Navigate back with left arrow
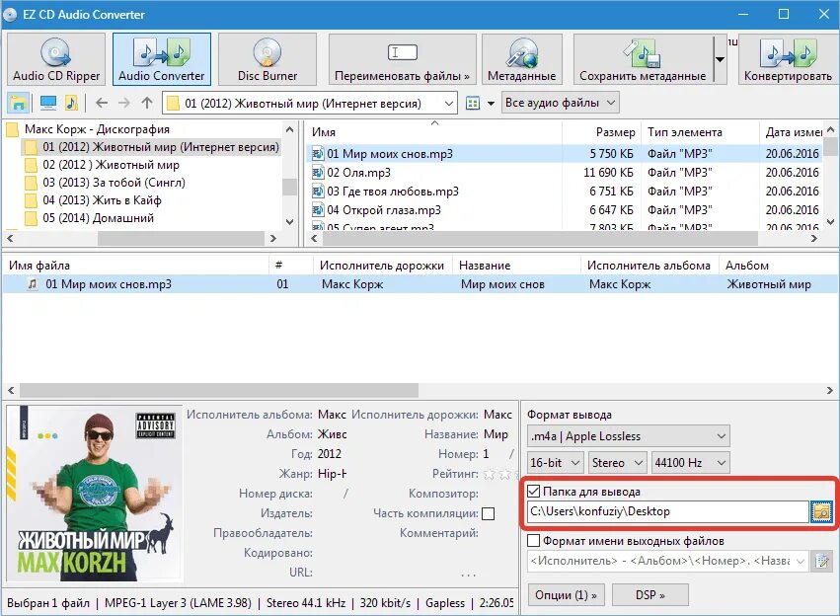The height and width of the screenshot is (616, 840). pyautogui.click(x=102, y=103)
